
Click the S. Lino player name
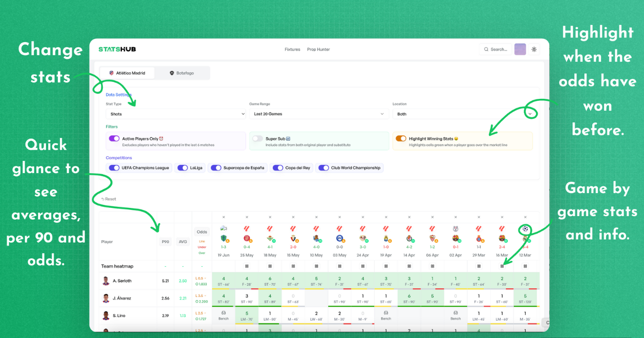119,315
